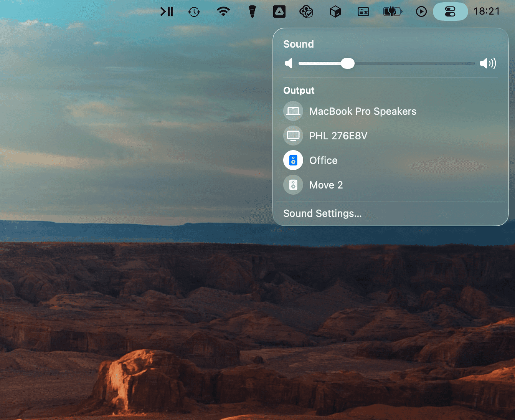Select the PHL 276E8V display icon

click(x=293, y=136)
